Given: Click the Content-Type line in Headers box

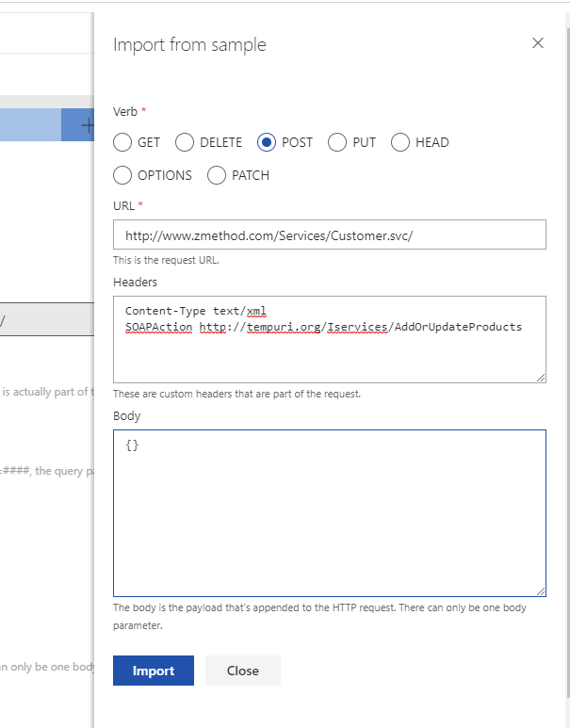Looking at the screenshot, I should pyautogui.click(x=196, y=310).
